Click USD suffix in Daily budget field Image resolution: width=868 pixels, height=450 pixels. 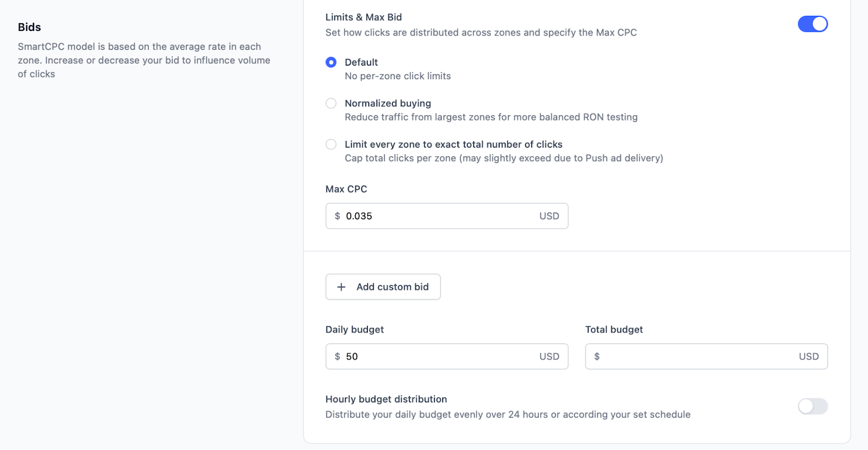coord(549,356)
